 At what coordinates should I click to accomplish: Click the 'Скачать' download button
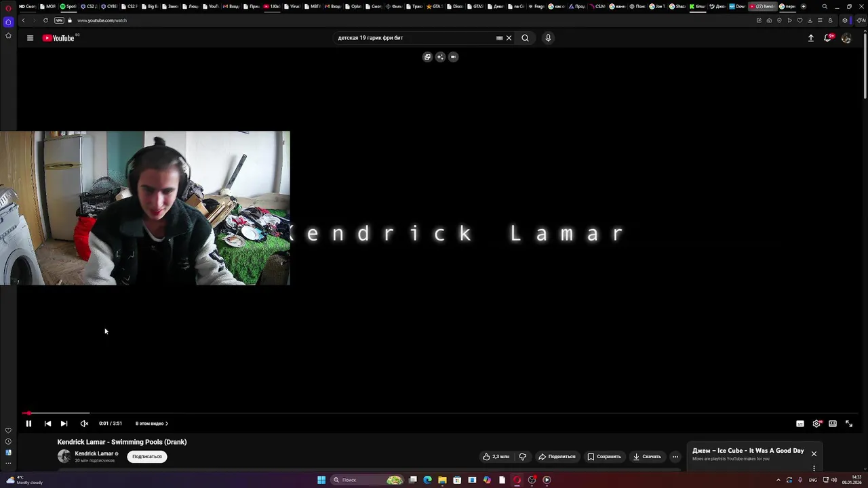647,456
